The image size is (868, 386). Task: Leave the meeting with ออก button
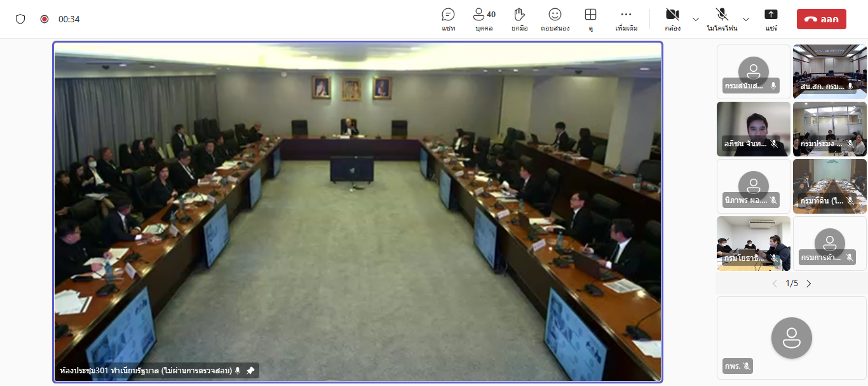[x=821, y=19]
